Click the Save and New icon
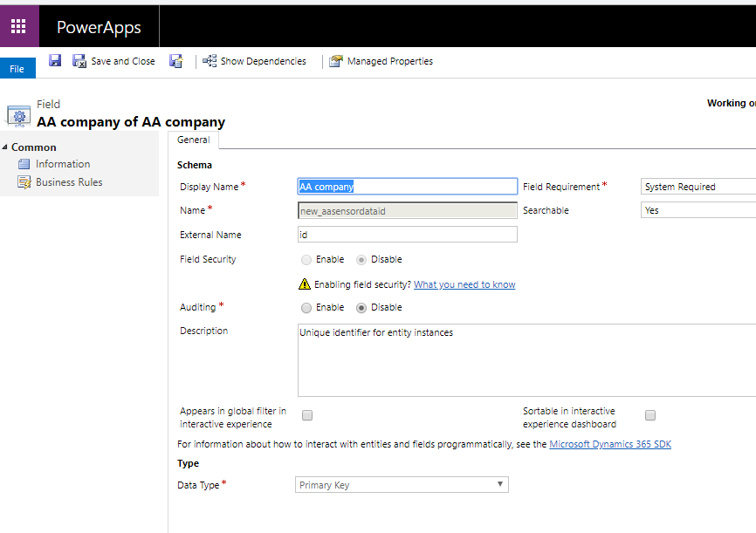The image size is (756, 533). [x=175, y=61]
